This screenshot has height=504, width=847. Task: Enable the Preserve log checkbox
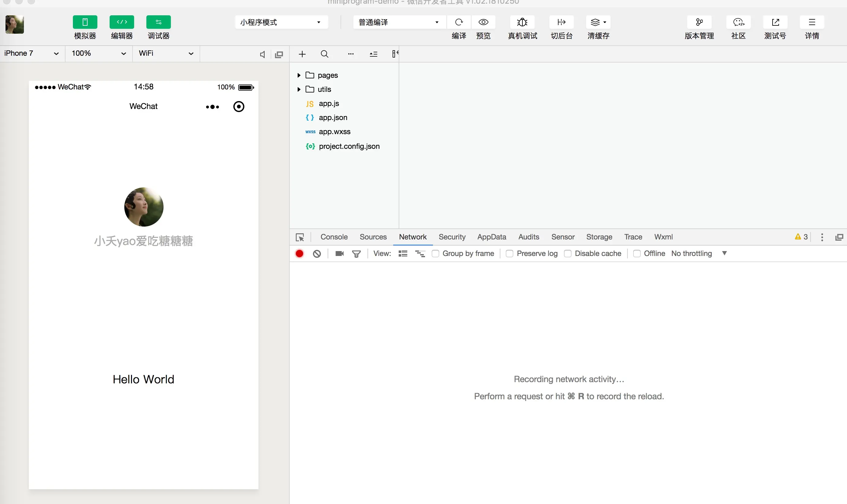click(509, 254)
